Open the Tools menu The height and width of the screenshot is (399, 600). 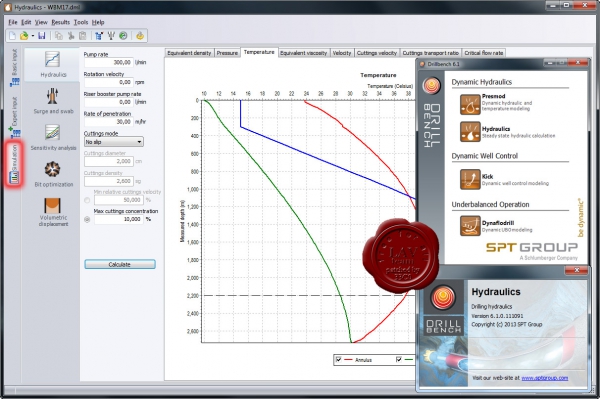(x=81, y=22)
